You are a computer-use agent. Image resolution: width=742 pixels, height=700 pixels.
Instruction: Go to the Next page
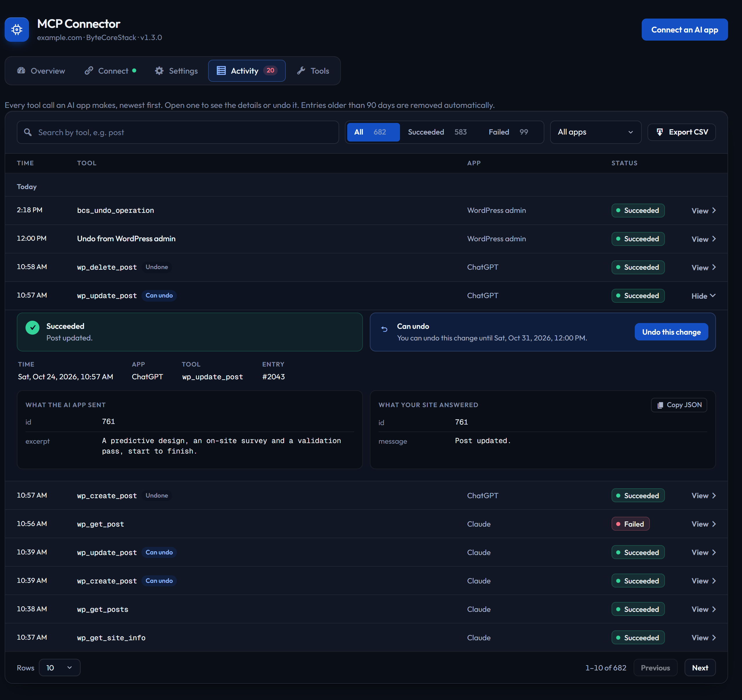(700, 668)
